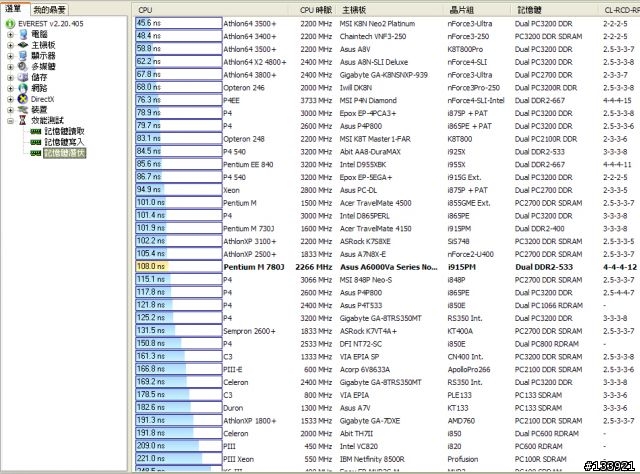The image size is (640, 474).
Task: Expand the DirectX tree node
Action: pos(11,99)
